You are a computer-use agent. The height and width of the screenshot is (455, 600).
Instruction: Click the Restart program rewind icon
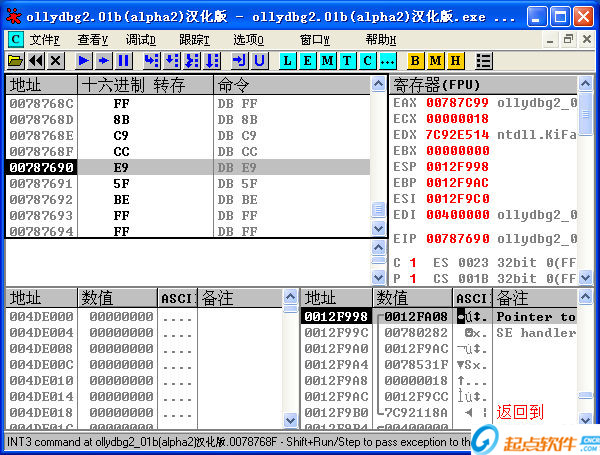(x=36, y=60)
